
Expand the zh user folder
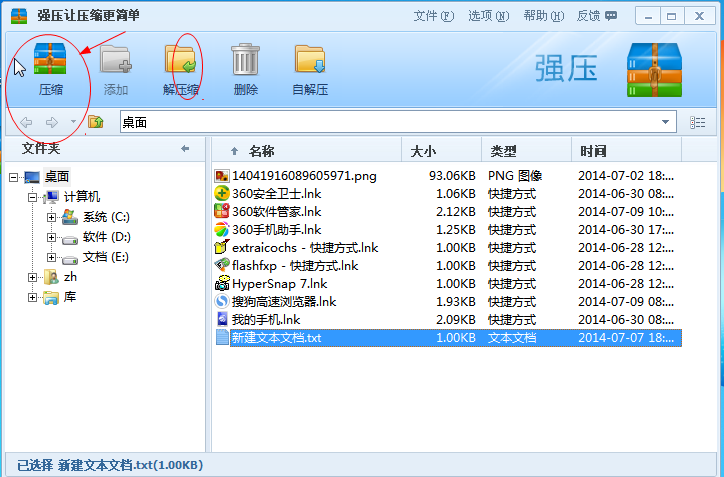click(32, 278)
